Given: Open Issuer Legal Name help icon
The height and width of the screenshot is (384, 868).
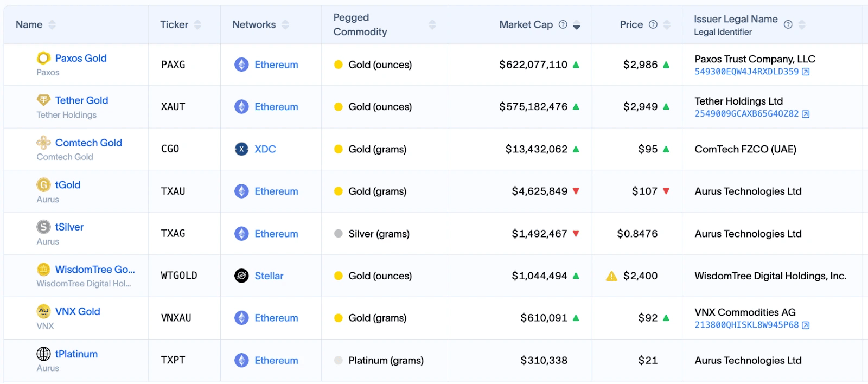Looking at the screenshot, I should coord(788,24).
